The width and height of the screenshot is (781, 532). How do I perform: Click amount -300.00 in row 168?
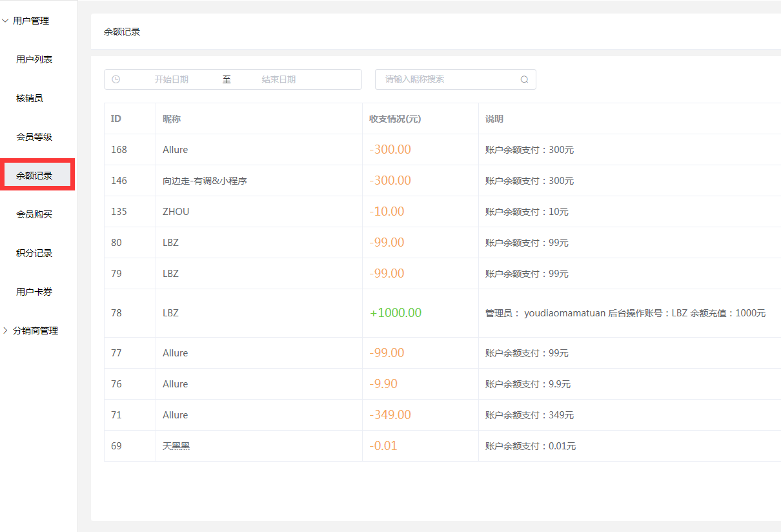[390, 150]
